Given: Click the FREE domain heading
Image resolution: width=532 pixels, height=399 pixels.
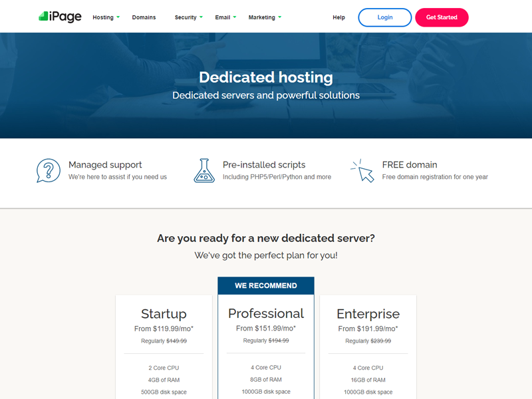Looking at the screenshot, I should (x=410, y=165).
